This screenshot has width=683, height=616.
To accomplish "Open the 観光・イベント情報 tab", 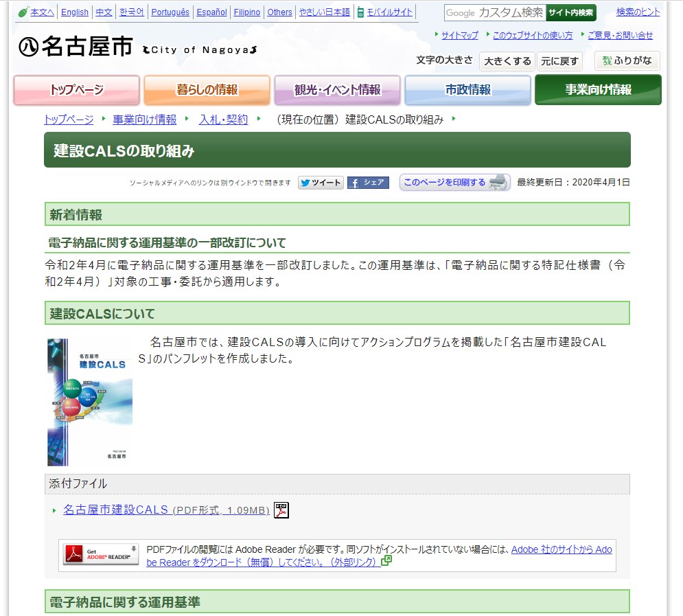I will pos(337,90).
